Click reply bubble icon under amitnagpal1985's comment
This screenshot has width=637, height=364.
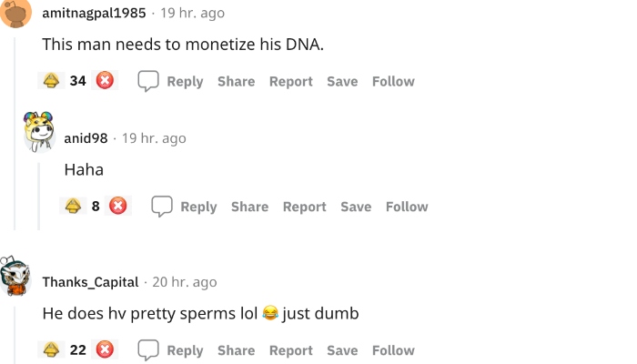coord(148,81)
